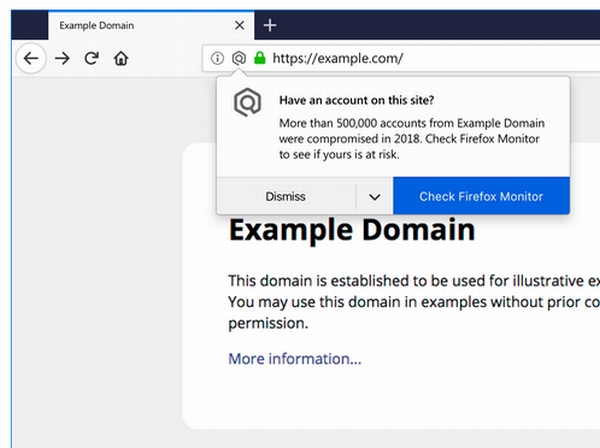The width and height of the screenshot is (600, 448).
Task: Click the compromised accounts message text
Action: (412, 139)
